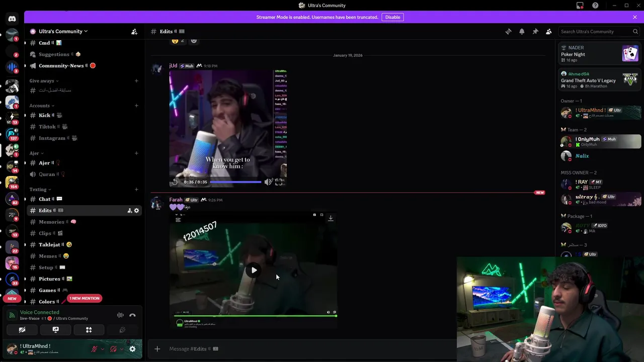Open Discord direct messages home icon
Image resolution: width=644 pixels, height=362 pixels.
tap(12, 19)
